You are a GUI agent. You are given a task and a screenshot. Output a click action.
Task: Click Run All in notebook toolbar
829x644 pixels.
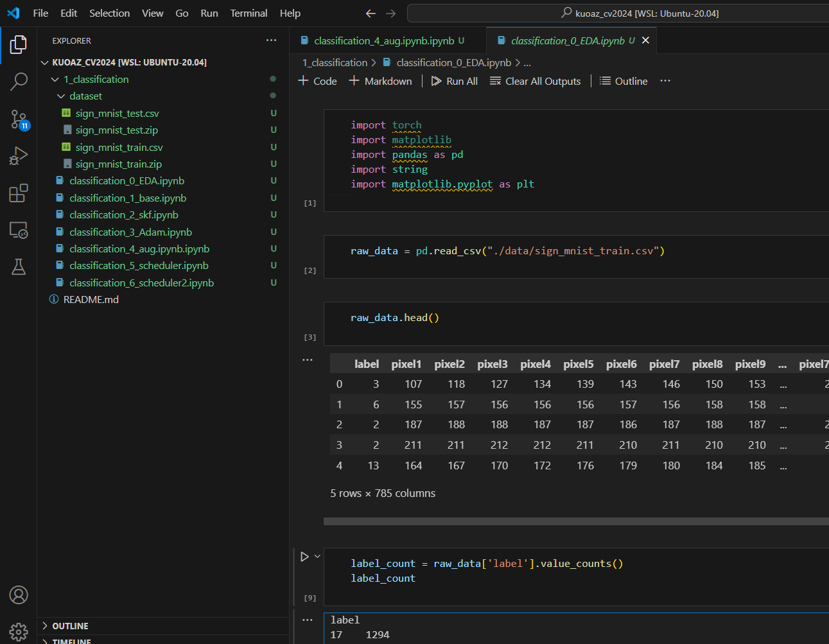[455, 81]
